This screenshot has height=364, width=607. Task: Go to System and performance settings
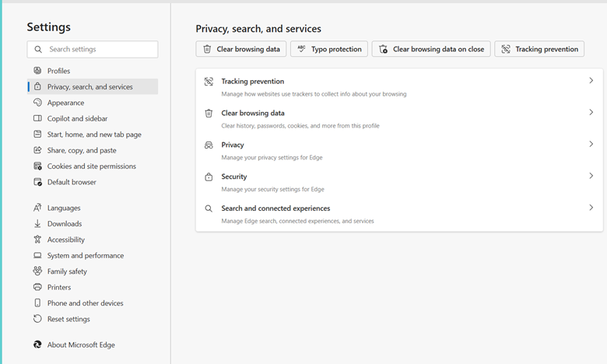(85, 255)
